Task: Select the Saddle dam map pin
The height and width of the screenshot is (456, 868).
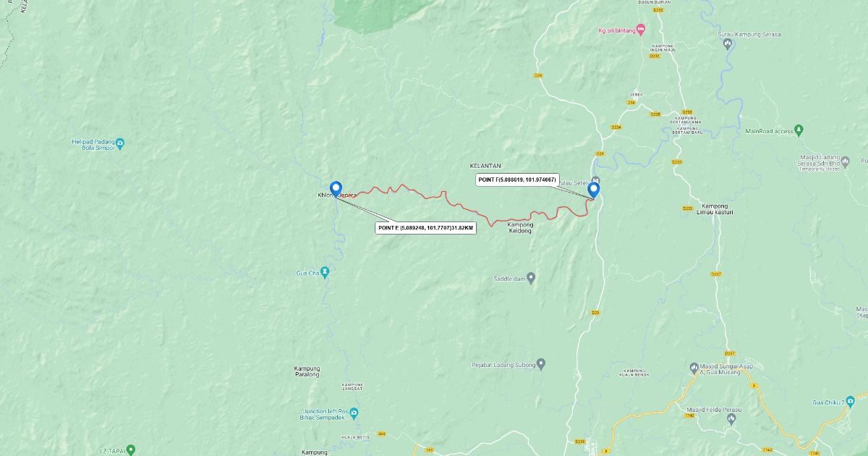Action: coord(531,277)
